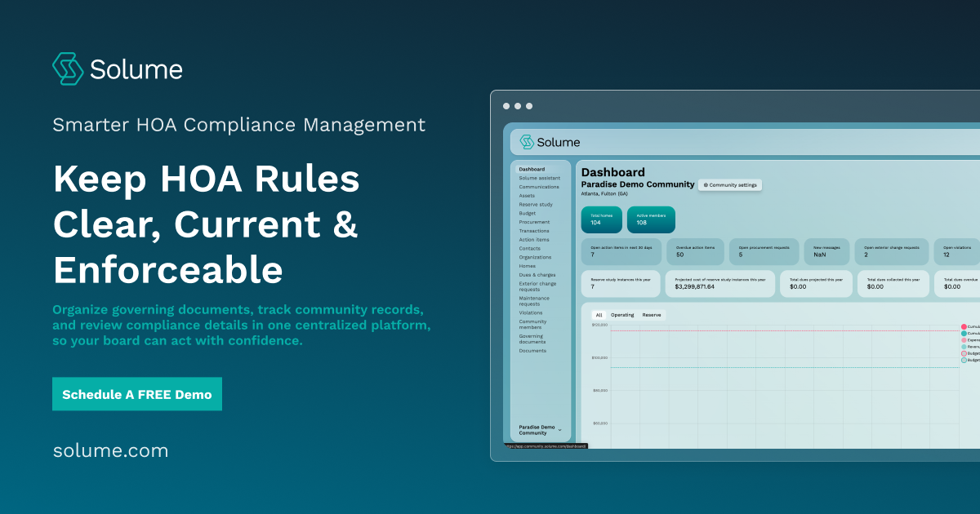The width and height of the screenshot is (980, 514).
Task: Open Reserve study in the sidebar
Action: pos(536,205)
